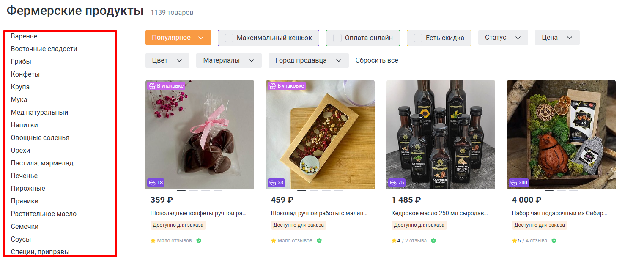Click the "Сбросить все" reset link
Screen dimensions: 644x258
(377, 60)
